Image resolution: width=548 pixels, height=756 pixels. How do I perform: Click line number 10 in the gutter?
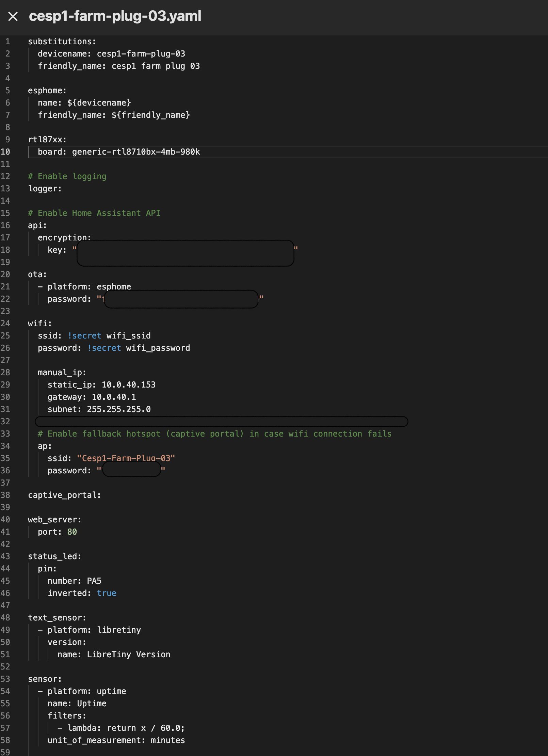5,152
